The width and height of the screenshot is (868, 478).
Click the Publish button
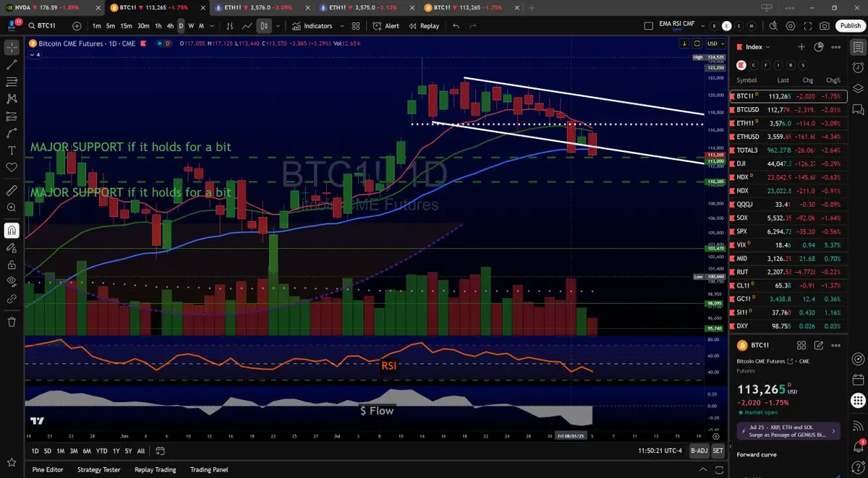tap(849, 25)
